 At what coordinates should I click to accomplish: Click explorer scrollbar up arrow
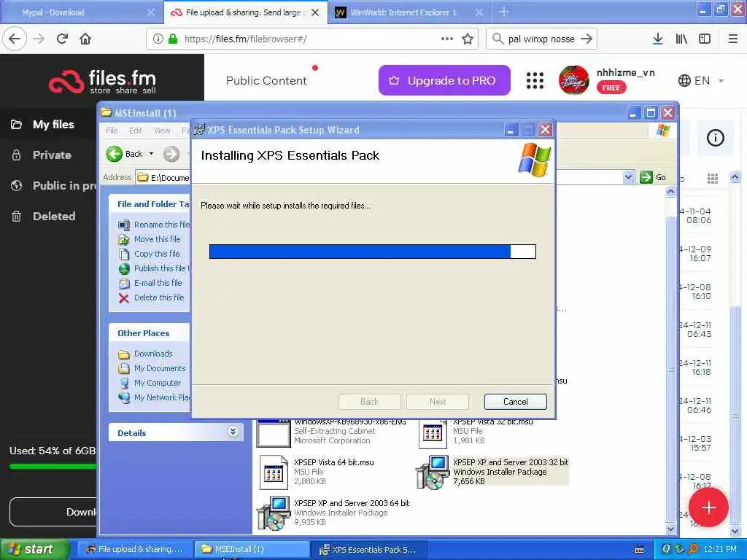[670, 192]
